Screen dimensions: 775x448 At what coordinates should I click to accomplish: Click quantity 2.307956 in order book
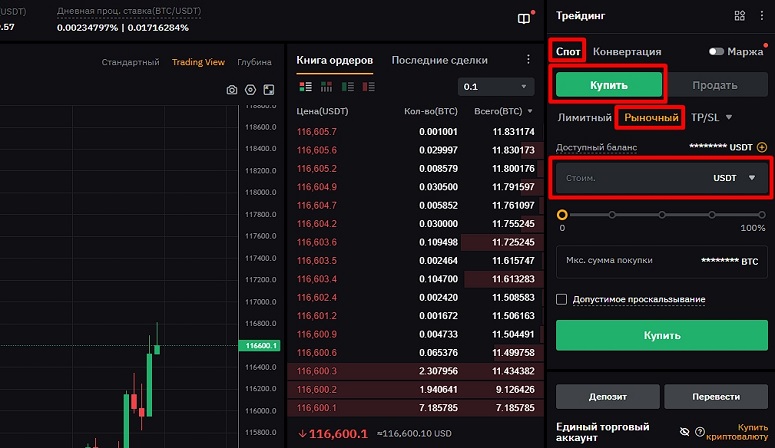coord(438,371)
